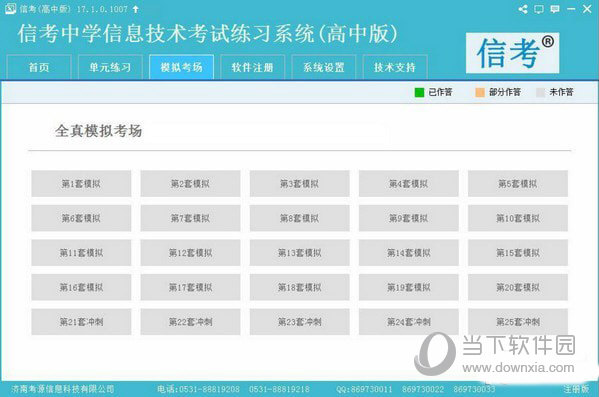Open the feedback message icon
This screenshot has width=599, height=397.
555,9
